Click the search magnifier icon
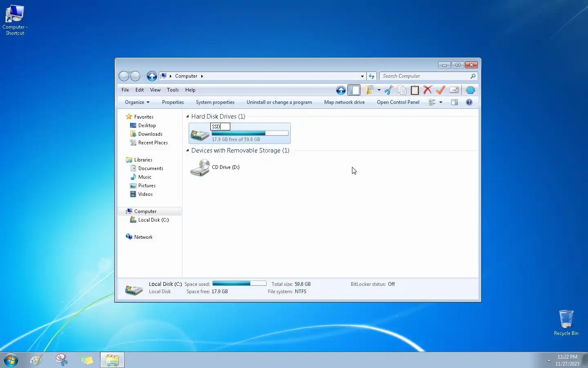This screenshot has height=368, width=588. tap(473, 76)
